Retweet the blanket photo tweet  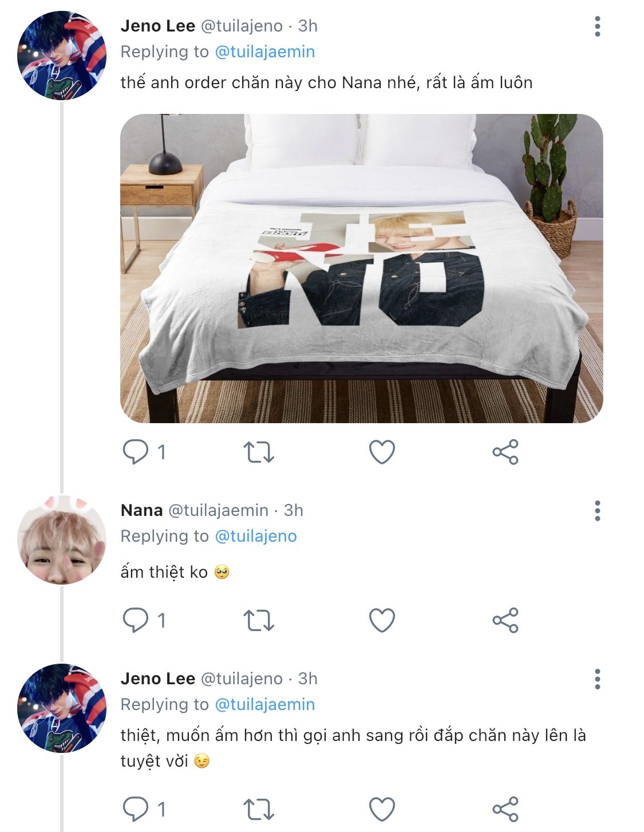(259, 452)
